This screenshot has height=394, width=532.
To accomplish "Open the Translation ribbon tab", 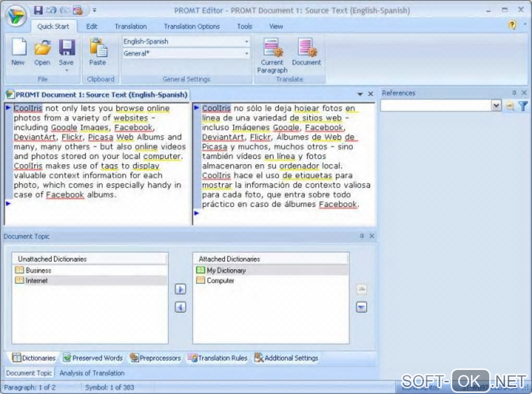I will click(x=130, y=27).
